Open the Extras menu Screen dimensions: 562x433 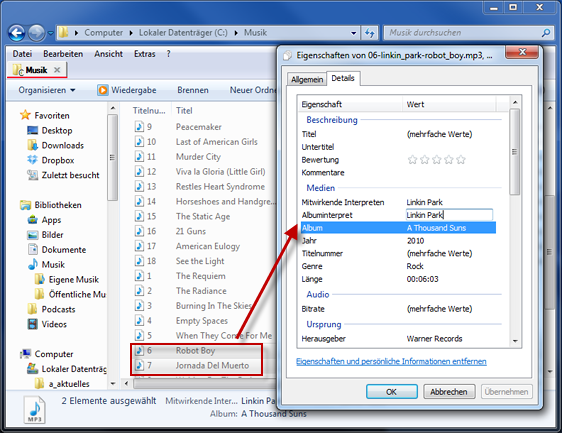[145, 54]
